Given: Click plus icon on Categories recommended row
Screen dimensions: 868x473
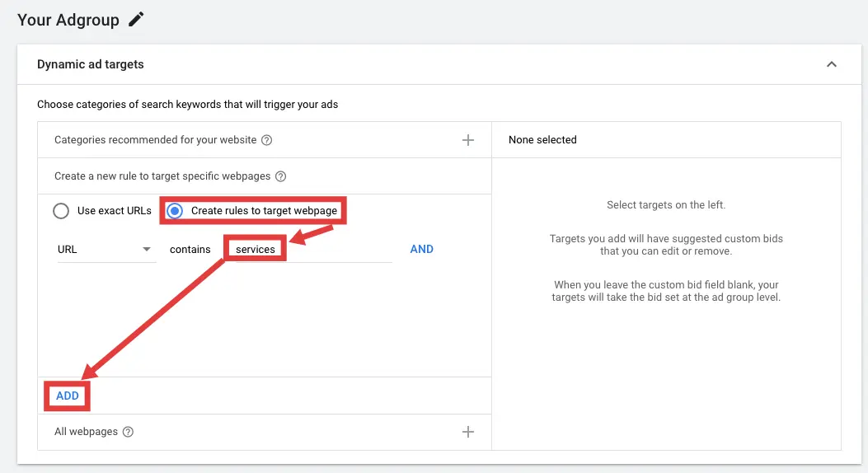Looking at the screenshot, I should point(468,140).
